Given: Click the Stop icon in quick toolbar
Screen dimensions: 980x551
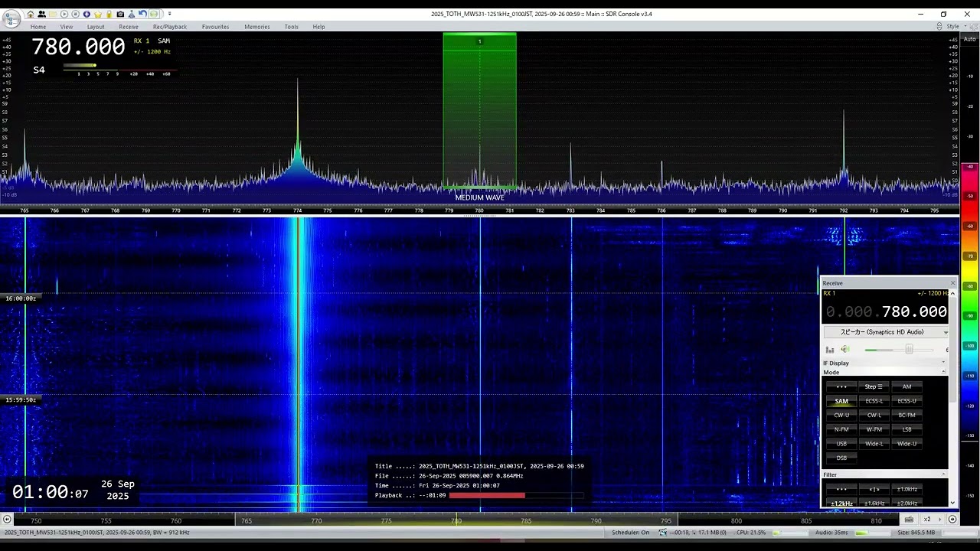Looking at the screenshot, I should coord(75,14).
